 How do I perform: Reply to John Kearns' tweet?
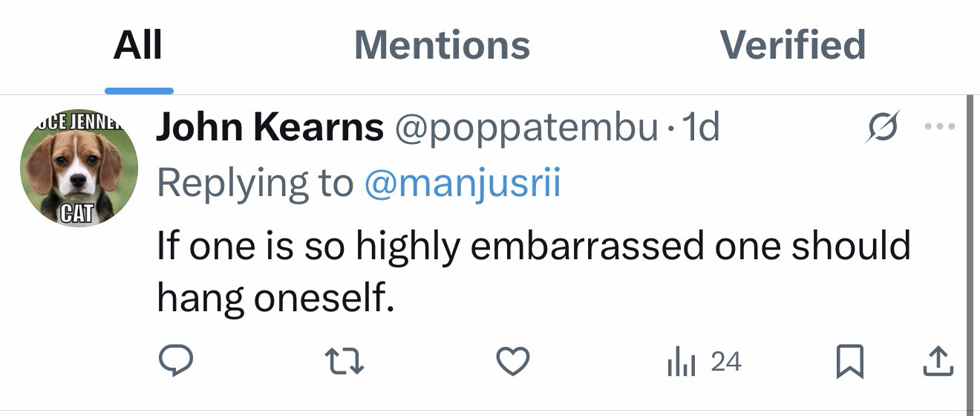click(x=176, y=361)
